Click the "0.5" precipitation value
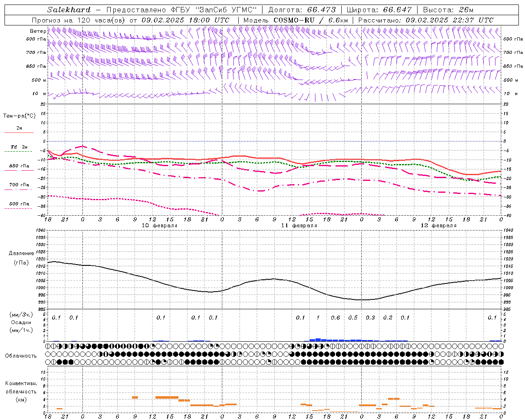The image size is (525, 420). pyautogui.click(x=353, y=317)
